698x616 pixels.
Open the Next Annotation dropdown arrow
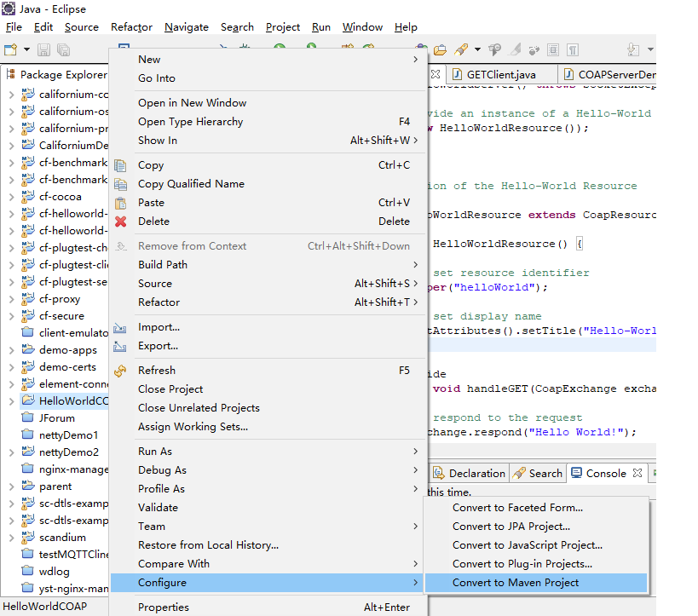click(x=650, y=49)
